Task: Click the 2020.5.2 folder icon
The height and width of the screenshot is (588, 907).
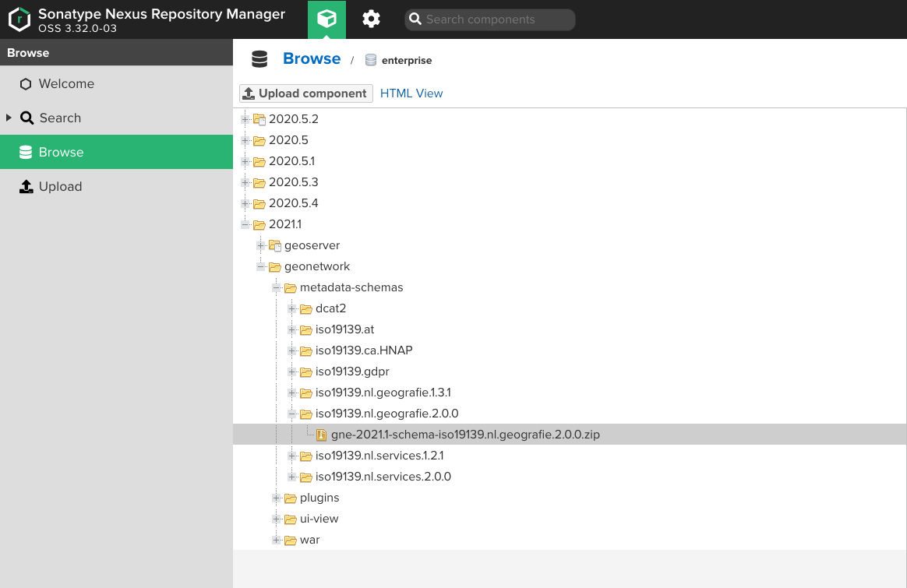Action: (x=259, y=120)
